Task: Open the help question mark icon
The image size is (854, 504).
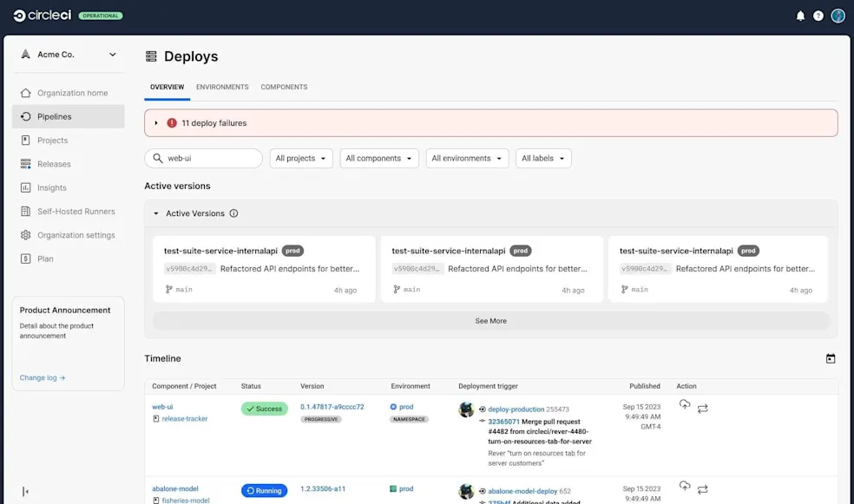Action: (x=817, y=15)
